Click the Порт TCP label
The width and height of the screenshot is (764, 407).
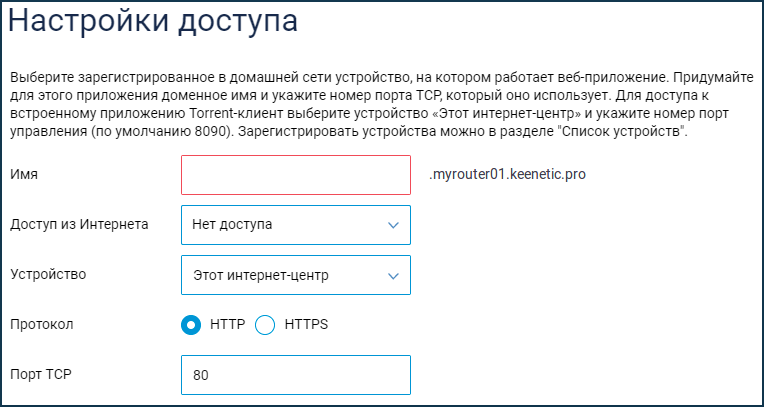[x=41, y=374]
